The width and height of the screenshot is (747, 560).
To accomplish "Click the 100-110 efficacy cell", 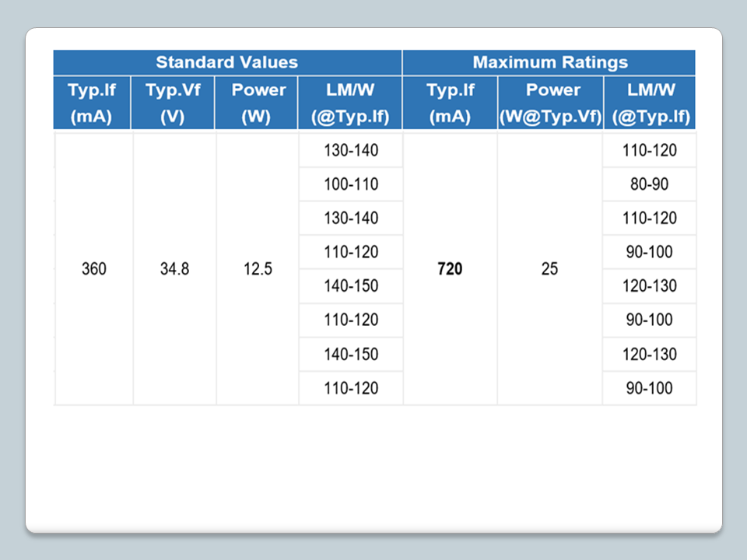I will (x=350, y=184).
